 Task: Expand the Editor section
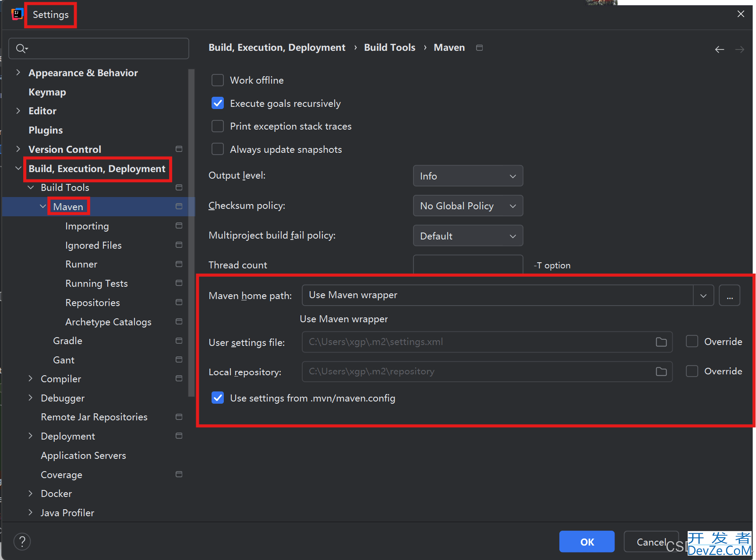(18, 111)
